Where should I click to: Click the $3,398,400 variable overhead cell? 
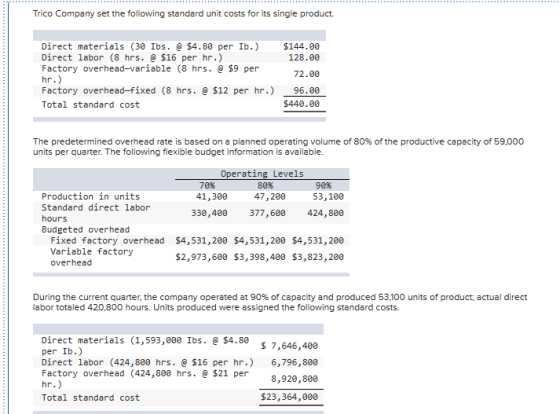[259, 257]
